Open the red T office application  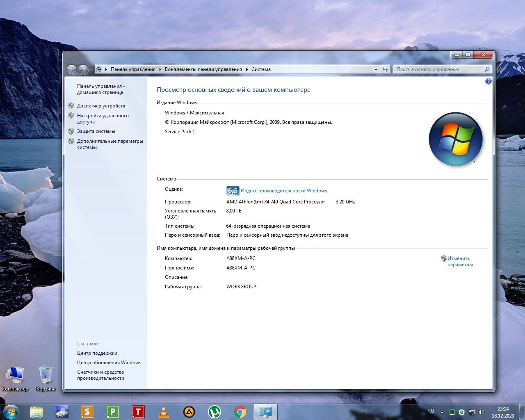(x=138, y=412)
